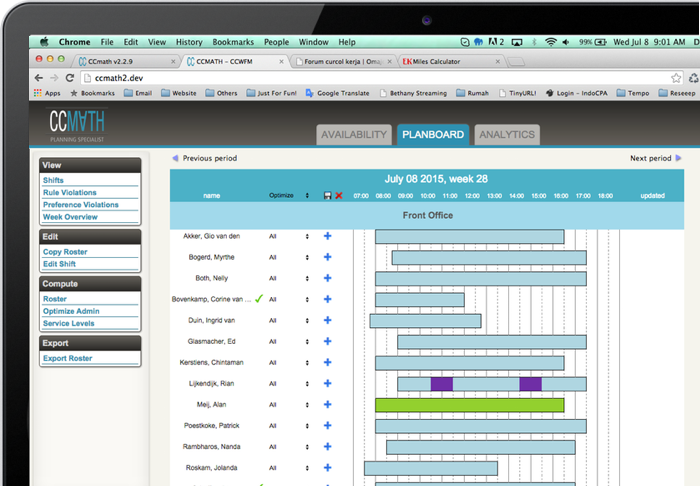Open optimize selector for Bogerd, Myrthe
Viewport: 700px width, 486px height.
(x=307, y=258)
